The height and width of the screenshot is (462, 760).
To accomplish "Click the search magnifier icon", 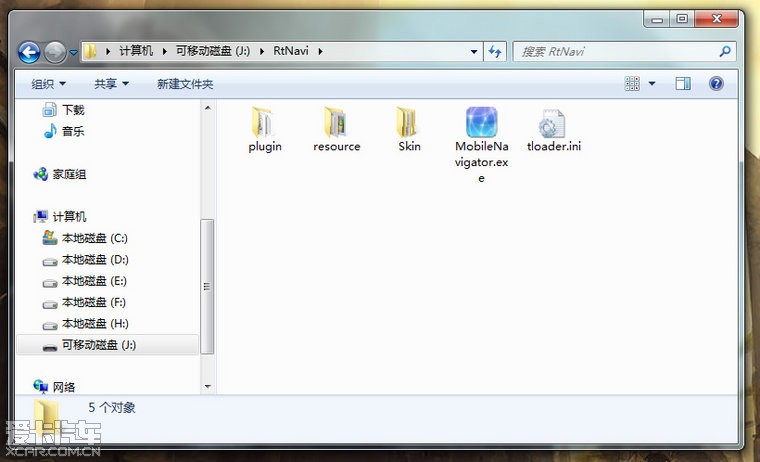I will 725,51.
